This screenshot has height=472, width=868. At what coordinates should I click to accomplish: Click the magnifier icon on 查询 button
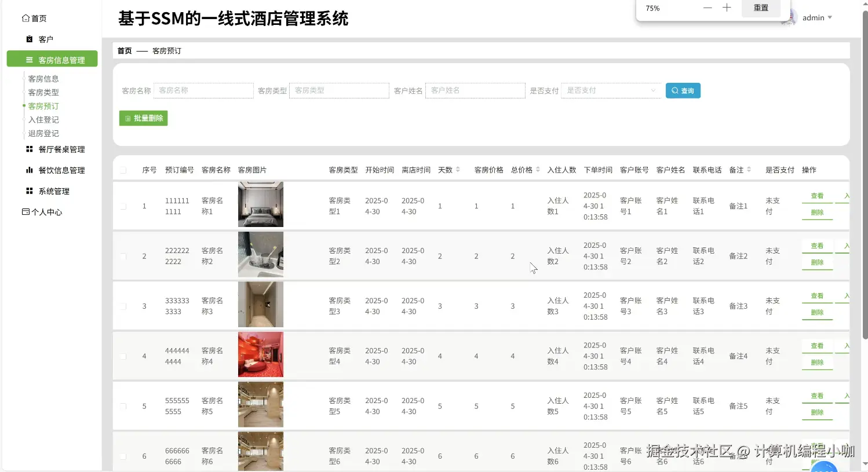pyautogui.click(x=674, y=90)
